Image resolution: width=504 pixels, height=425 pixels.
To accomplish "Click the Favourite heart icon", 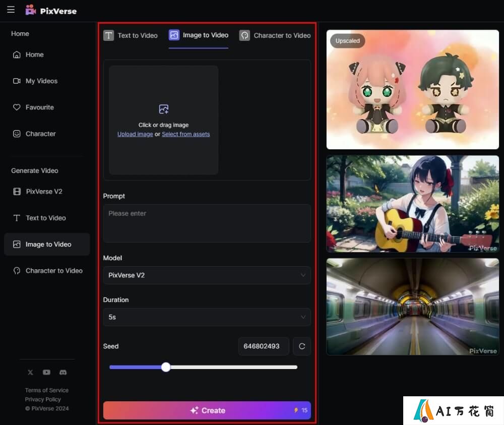I will [17, 107].
